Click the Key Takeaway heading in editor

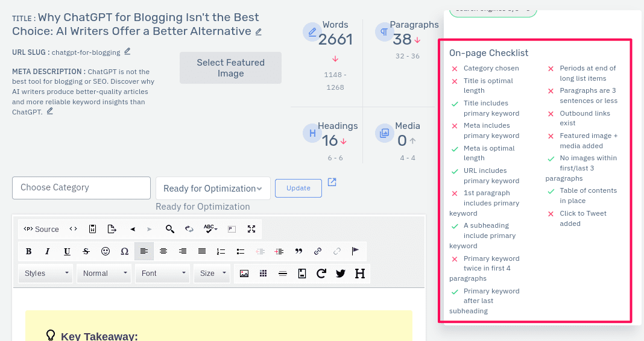click(x=99, y=337)
